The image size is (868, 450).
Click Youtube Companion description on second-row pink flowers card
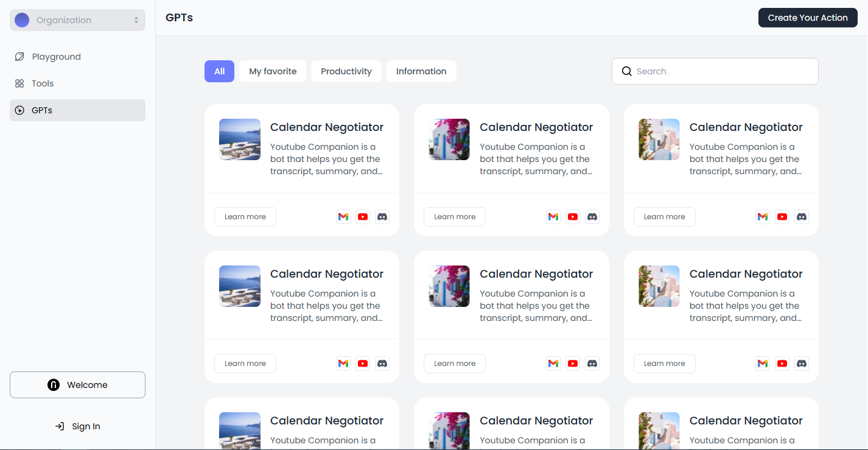[536, 306]
